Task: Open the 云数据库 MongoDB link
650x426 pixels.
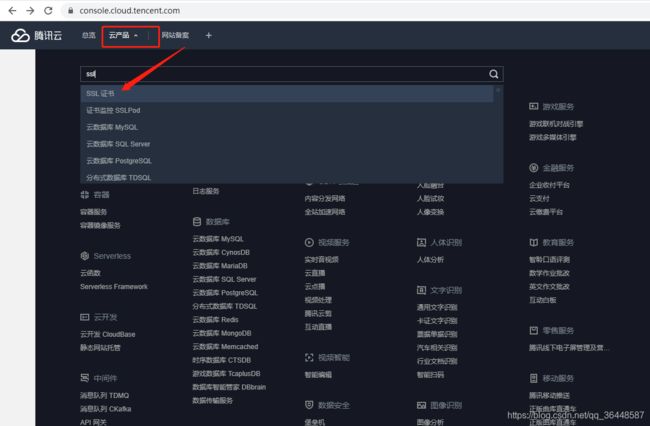Action: coord(222,333)
